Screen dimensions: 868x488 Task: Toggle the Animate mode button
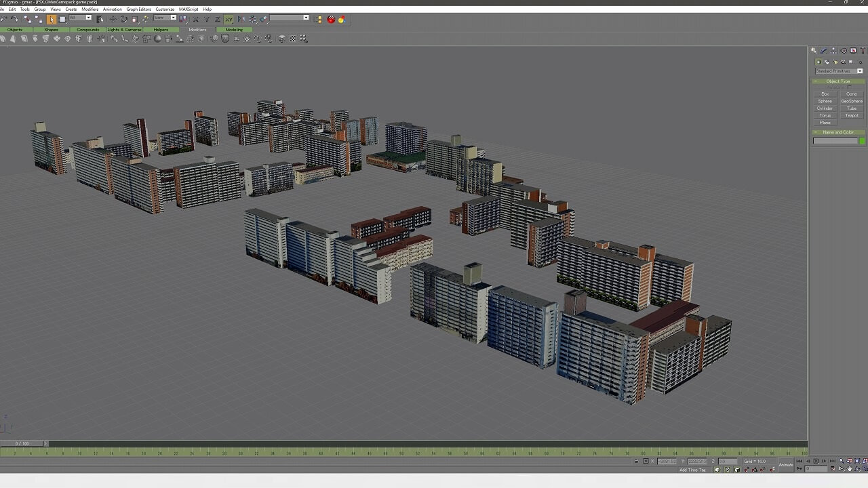click(786, 465)
